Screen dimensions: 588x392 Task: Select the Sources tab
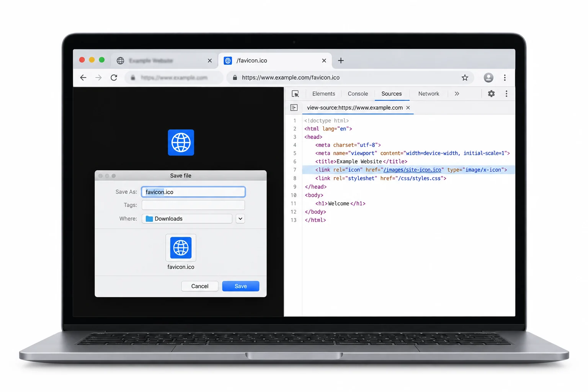[392, 94]
